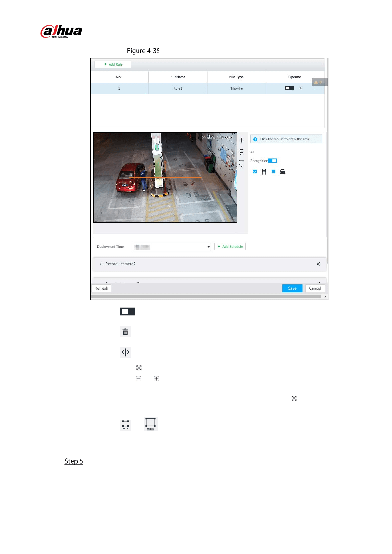Close the Record | camera2 panel
Image resolution: width=392 pixels, height=554 pixels.
pyautogui.click(x=318, y=264)
